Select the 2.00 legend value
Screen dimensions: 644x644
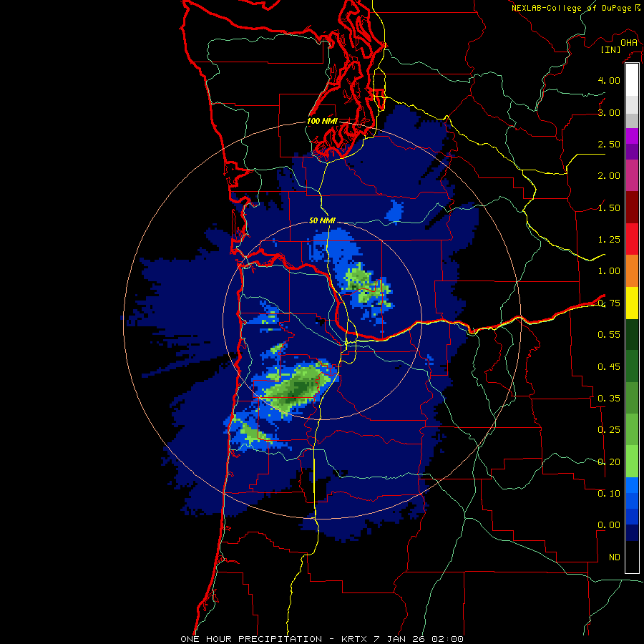click(x=609, y=176)
